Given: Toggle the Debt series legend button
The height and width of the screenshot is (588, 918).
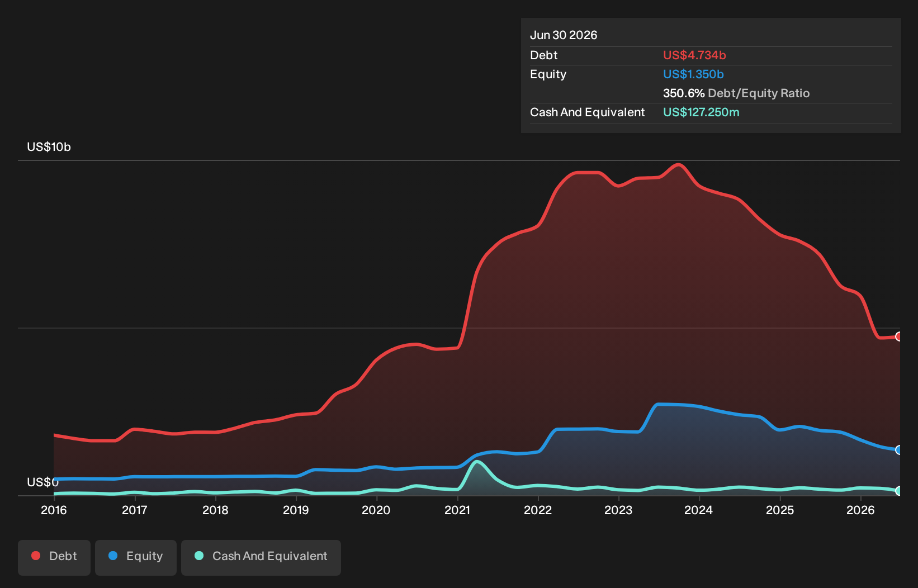Looking at the screenshot, I should pyautogui.click(x=54, y=557).
